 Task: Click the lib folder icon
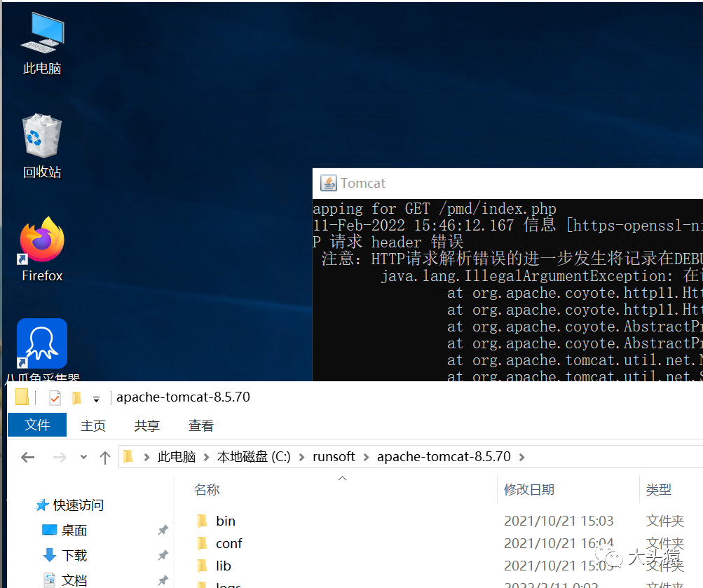(202, 566)
